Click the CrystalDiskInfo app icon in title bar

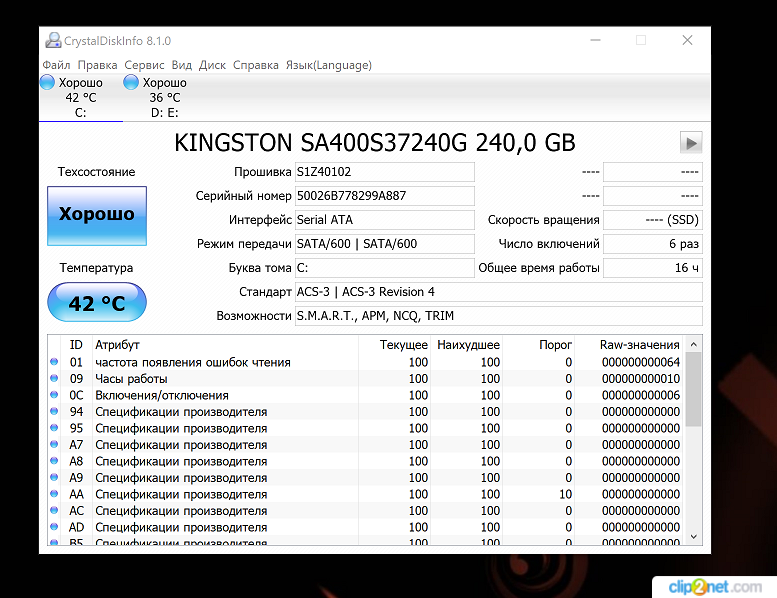coord(53,41)
